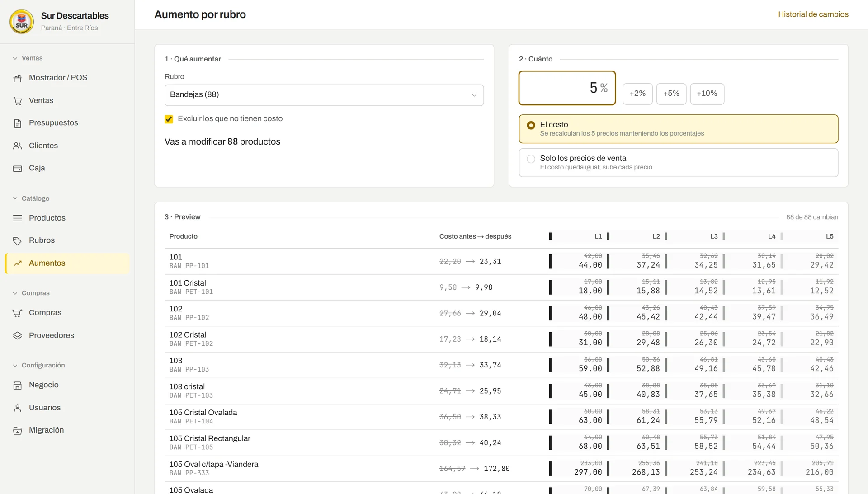Click product row 105 Oval c/tapa -Viandera
Image resolution: width=868 pixels, height=494 pixels.
(501, 469)
